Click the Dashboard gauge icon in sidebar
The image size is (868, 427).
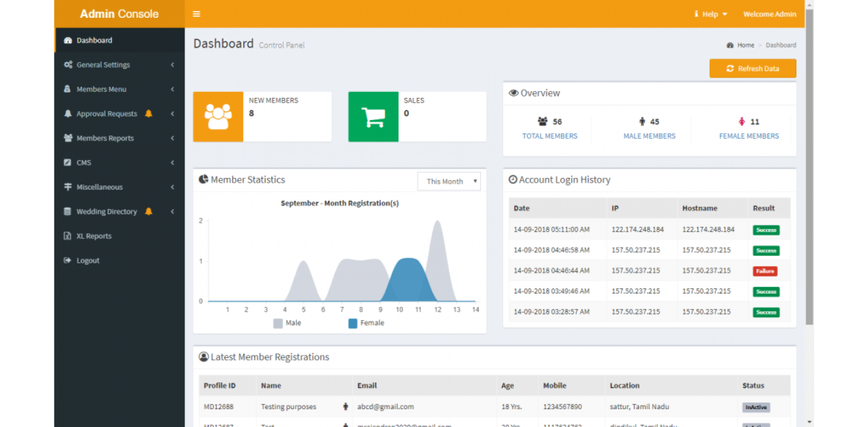coord(68,41)
